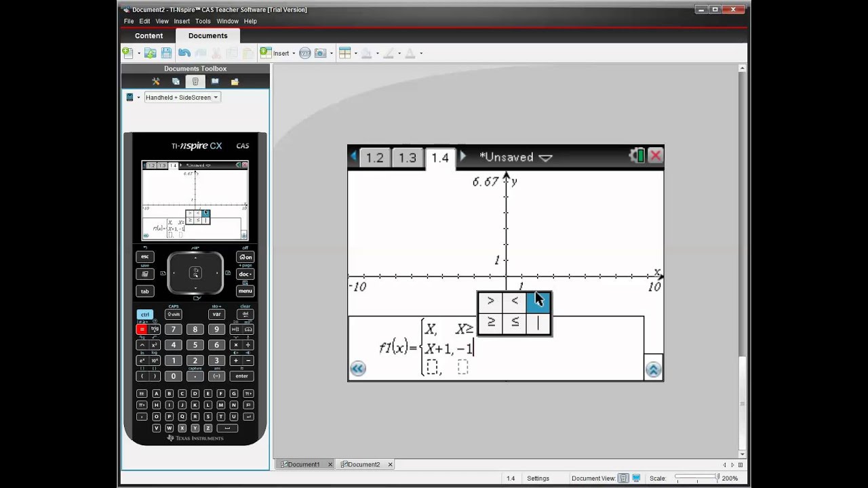Screen dimensions: 868x488
Task: Switch to Handheld document view
Action: (623, 479)
